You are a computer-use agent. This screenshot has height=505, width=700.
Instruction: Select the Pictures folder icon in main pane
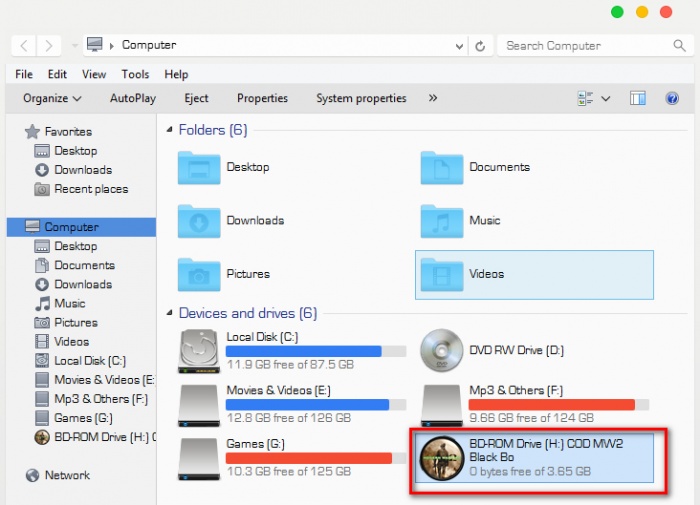(x=199, y=275)
